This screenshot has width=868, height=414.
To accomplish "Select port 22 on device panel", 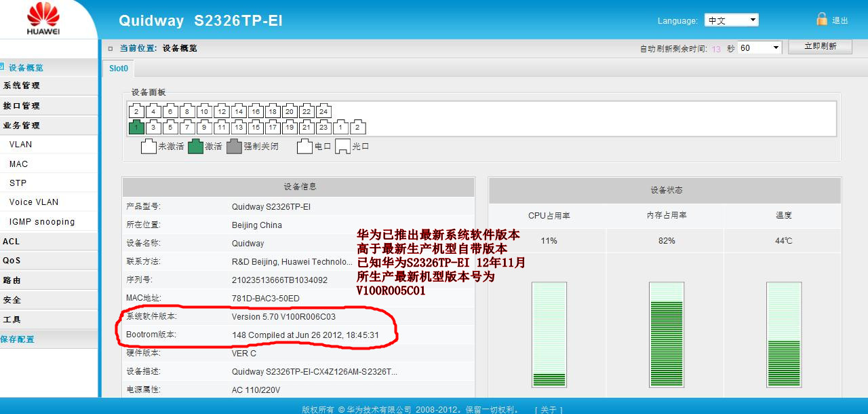I will (x=307, y=111).
